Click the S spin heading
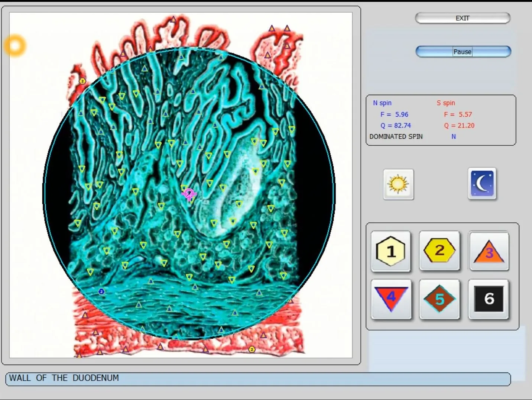532x400 pixels. (x=446, y=103)
